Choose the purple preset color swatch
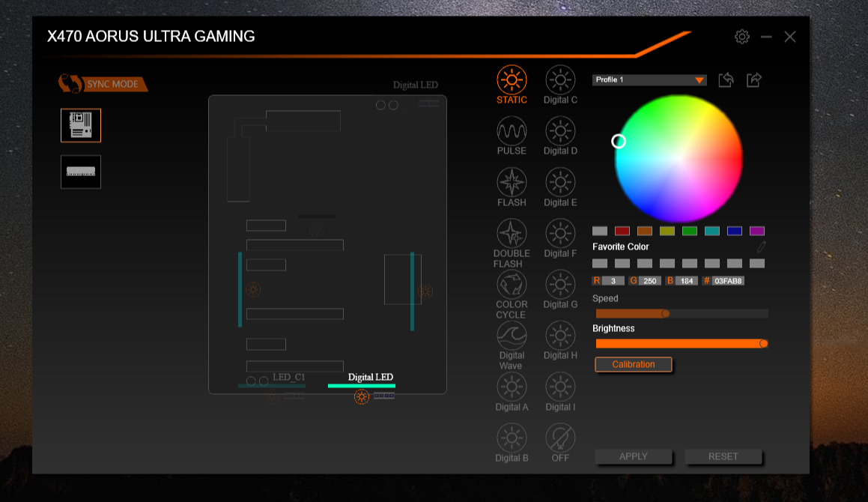 click(x=756, y=231)
